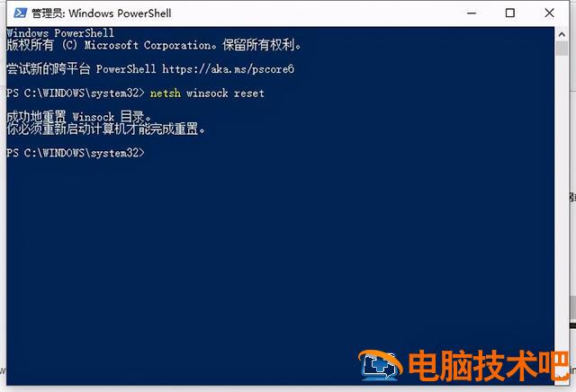576x392 pixels.
Task: Minimize the PowerShell window
Action: pyautogui.click(x=472, y=13)
